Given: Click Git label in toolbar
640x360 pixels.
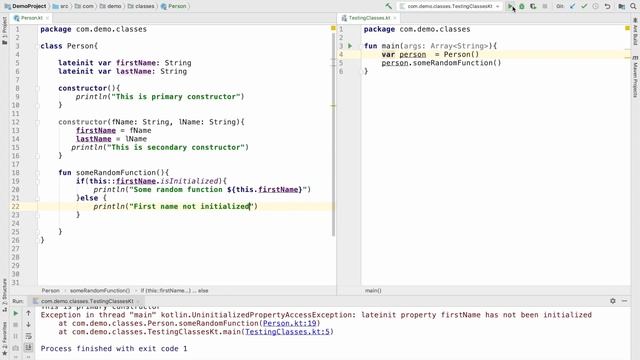Looking at the screenshot, I should coord(560,6).
